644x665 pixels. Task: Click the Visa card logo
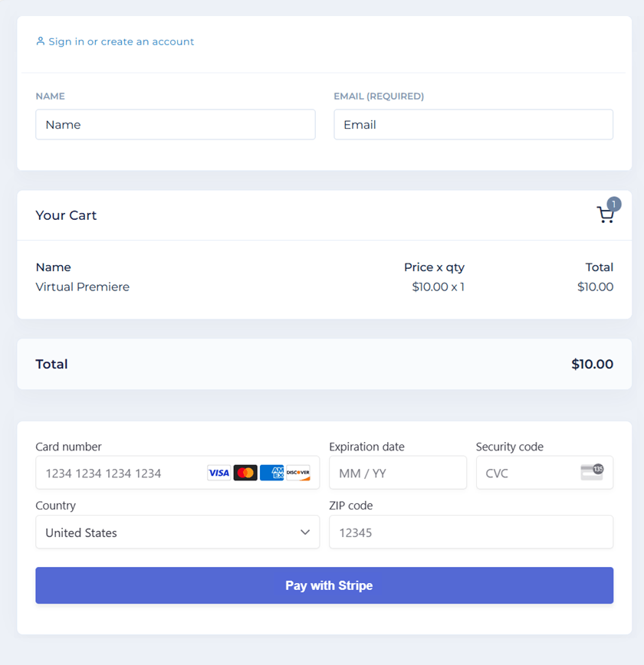(x=219, y=473)
